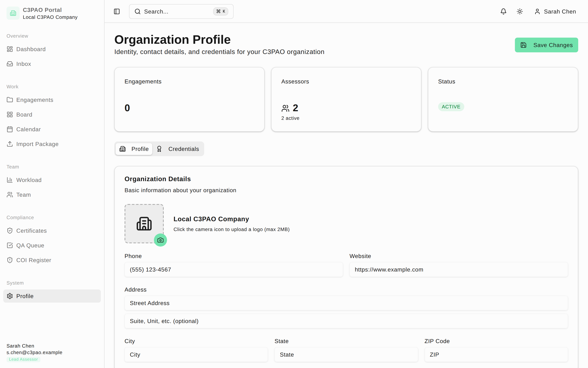The height and width of the screenshot is (368, 588).
Task: Click the 'Local C3PAO Company' heading in details
Action: point(211,219)
